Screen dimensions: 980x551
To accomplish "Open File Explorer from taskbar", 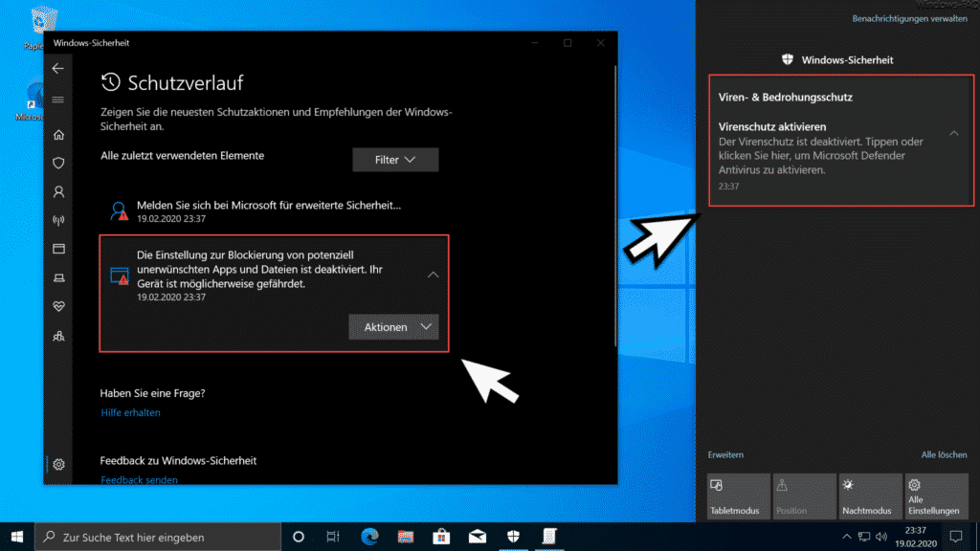I will [405, 537].
